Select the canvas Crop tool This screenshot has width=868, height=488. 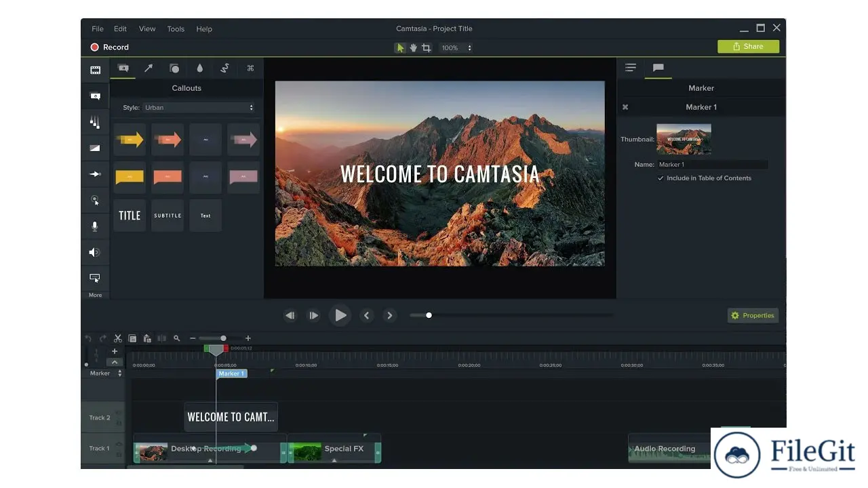pyautogui.click(x=426, y=47)
